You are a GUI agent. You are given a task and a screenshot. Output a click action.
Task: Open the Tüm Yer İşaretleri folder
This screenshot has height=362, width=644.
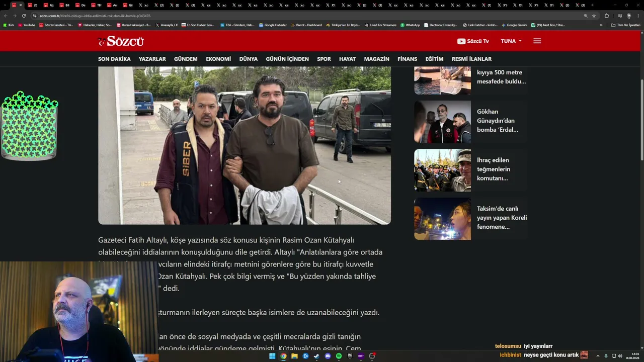(625, 25)
